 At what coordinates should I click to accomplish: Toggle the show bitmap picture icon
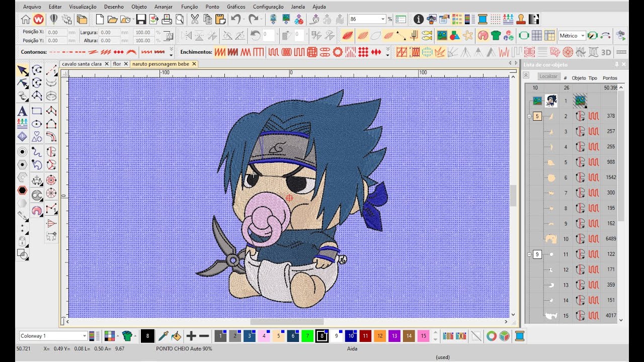[442, 36]
